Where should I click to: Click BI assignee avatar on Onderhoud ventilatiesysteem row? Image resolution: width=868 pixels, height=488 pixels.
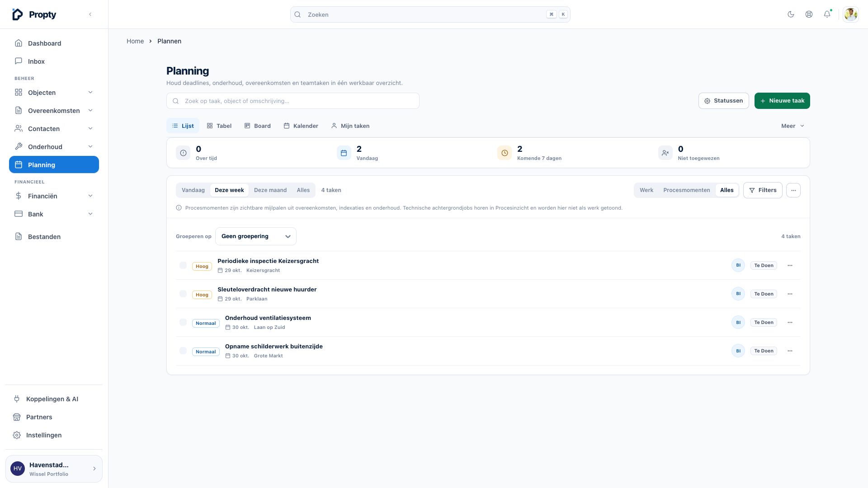(x=738, y=323)
